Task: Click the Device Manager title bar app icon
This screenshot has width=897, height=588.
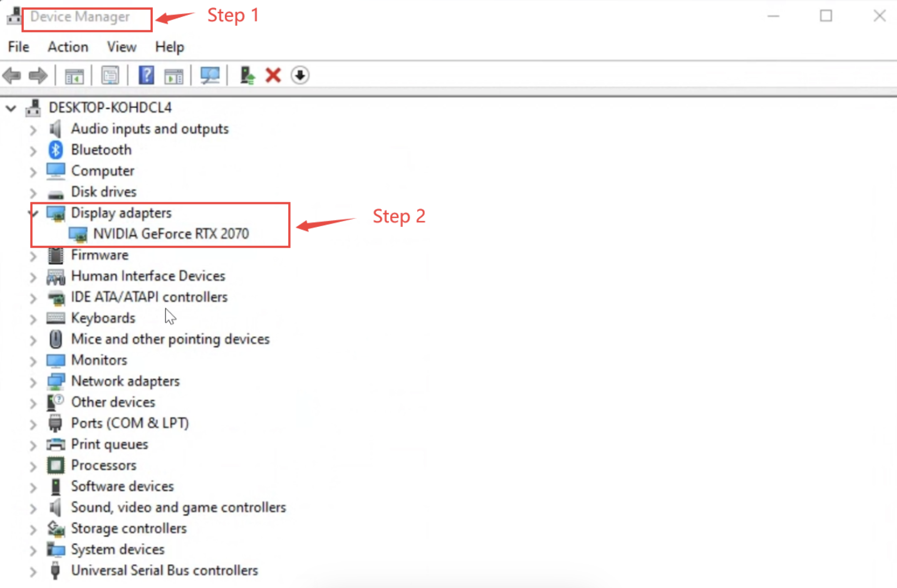Action: 14,16
